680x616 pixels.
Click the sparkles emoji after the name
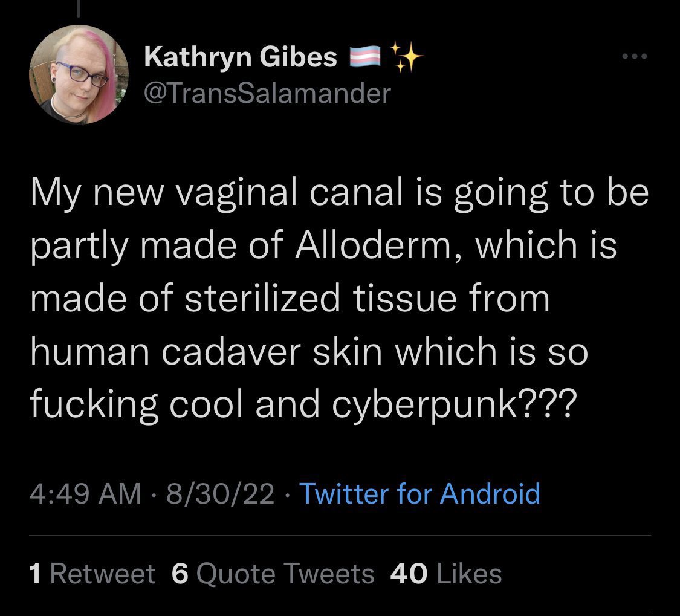(x=406, y=56)
